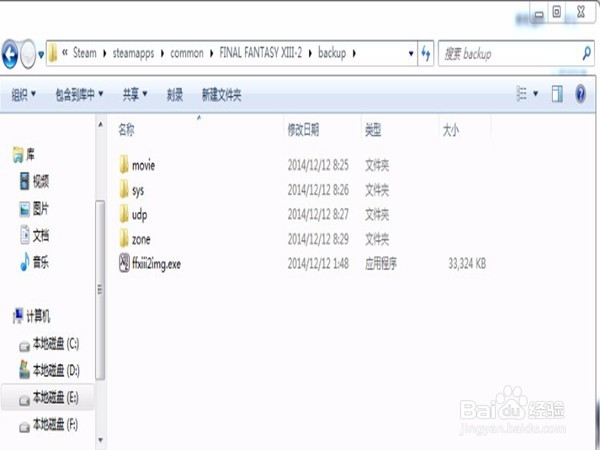Click the ffxiii2img.exe file name
This screenshot has height=450, width=600.
[x=156, y=264]
